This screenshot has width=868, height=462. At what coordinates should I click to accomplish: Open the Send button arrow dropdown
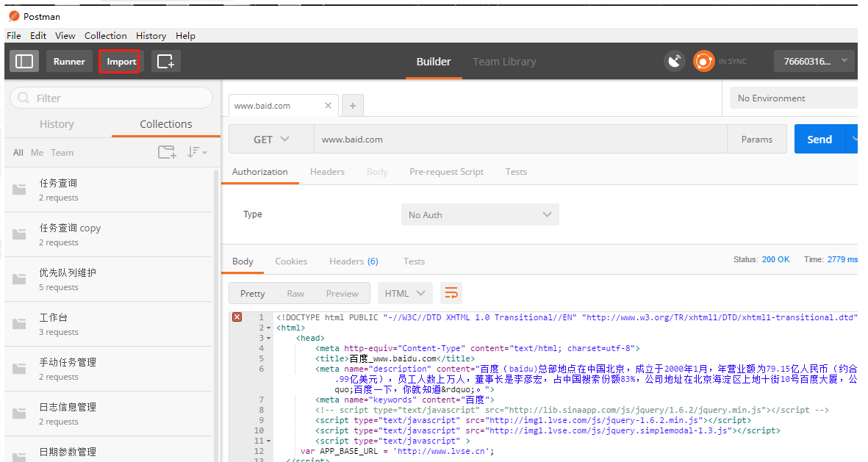pyautogui.click(x=853, y=139)
